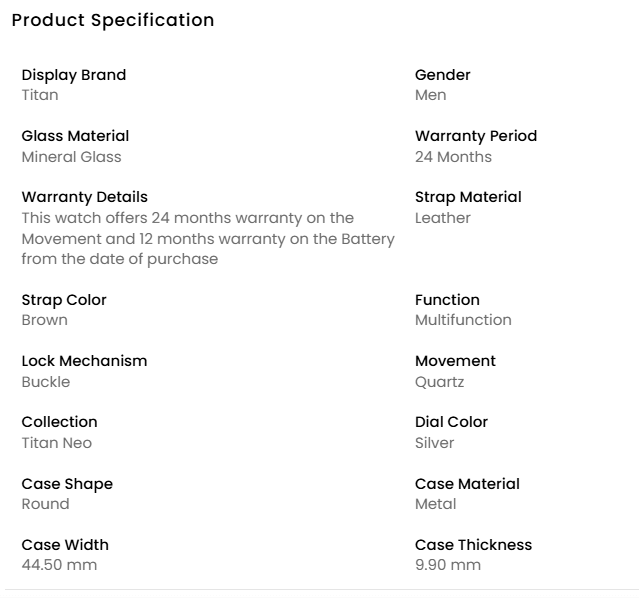The height and width of the screenshot is (598, 639).
Task: Select the Display Brand label
Action: tap(74, 75)
